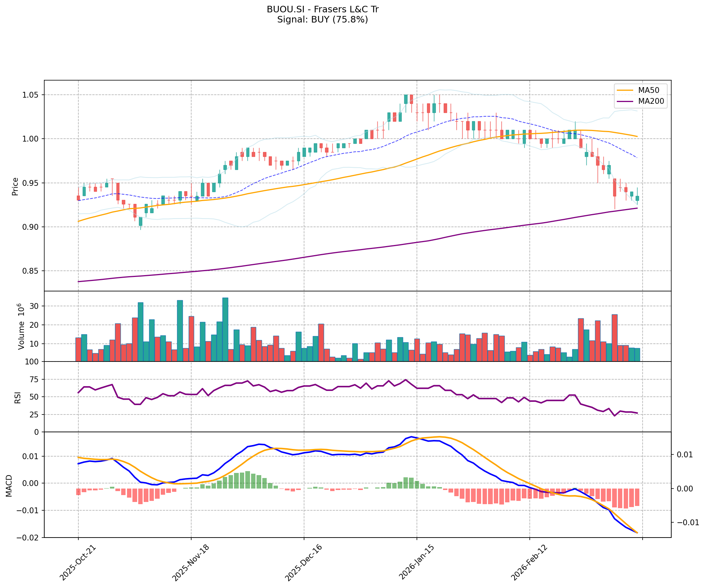Viewport: 705px width, 588px height.
Task: Click the BUOU.SI Frasers L&C Tr title
Action: click(323, 9)
